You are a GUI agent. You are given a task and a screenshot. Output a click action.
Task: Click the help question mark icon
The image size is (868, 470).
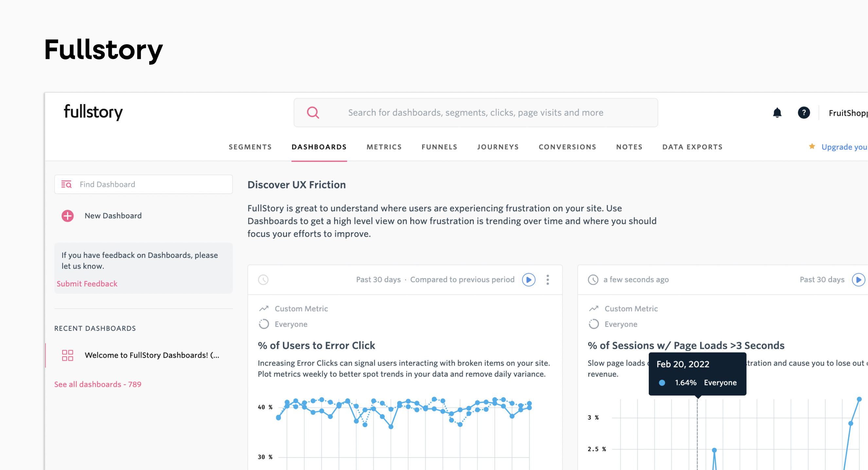point(804,113)
